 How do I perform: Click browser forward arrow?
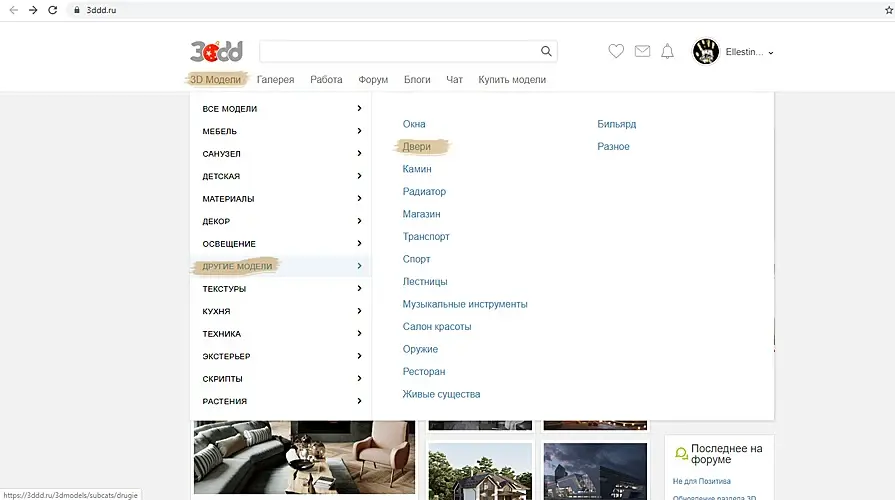tap(33, 10)
